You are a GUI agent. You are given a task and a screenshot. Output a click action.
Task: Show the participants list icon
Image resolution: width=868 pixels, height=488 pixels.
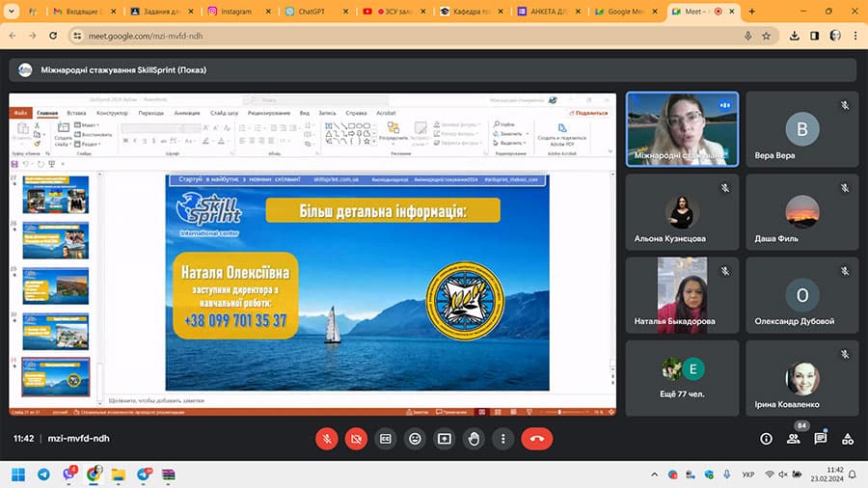coord(794,438)
